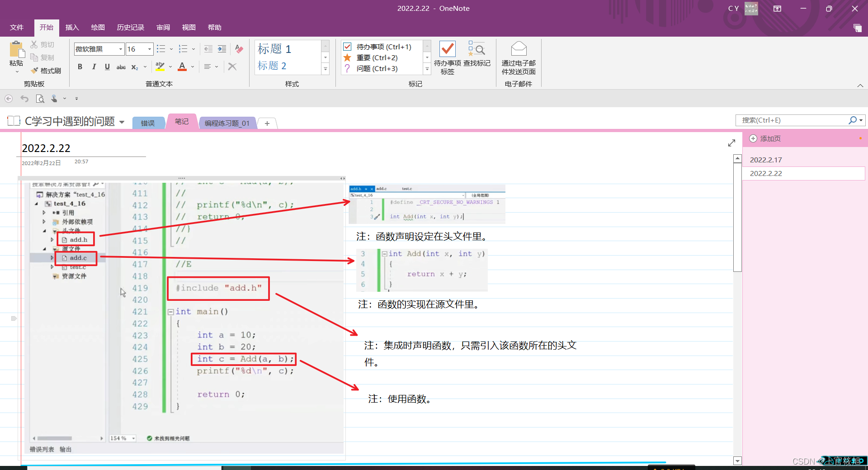
Task: Apply bulleted list formatting
Action: point(161,49)
